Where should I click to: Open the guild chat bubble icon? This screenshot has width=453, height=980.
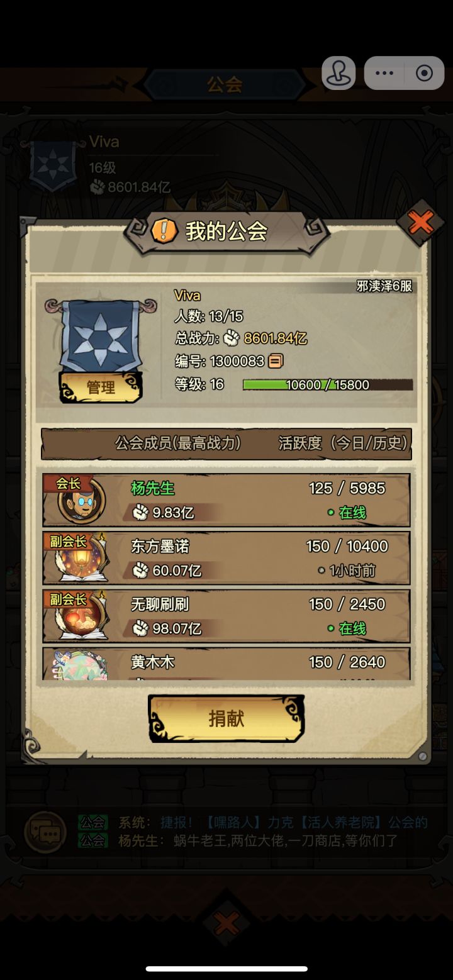click(x=45, y=833)
